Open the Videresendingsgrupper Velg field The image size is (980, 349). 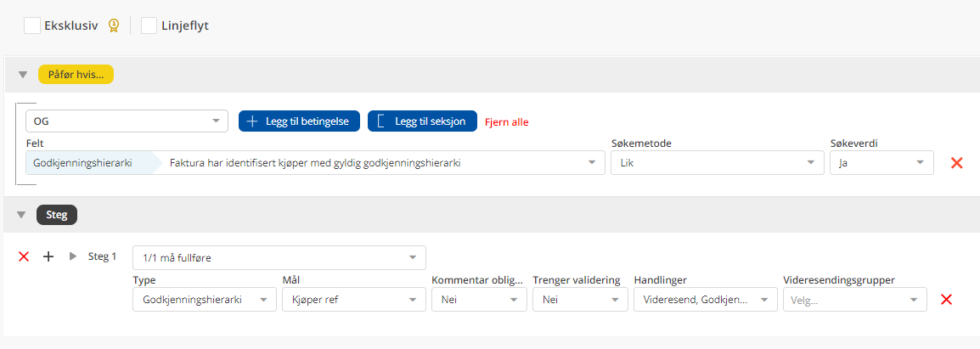(854, 300)
